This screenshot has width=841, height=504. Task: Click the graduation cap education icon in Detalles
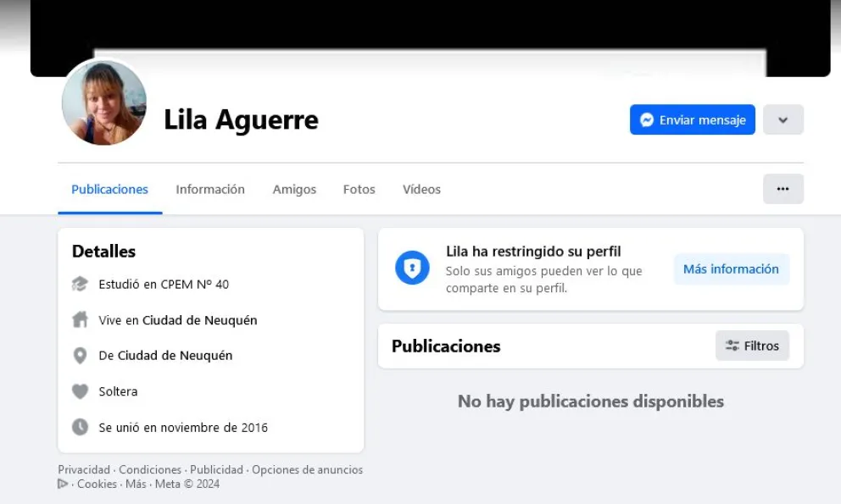[x=81, y=285]
